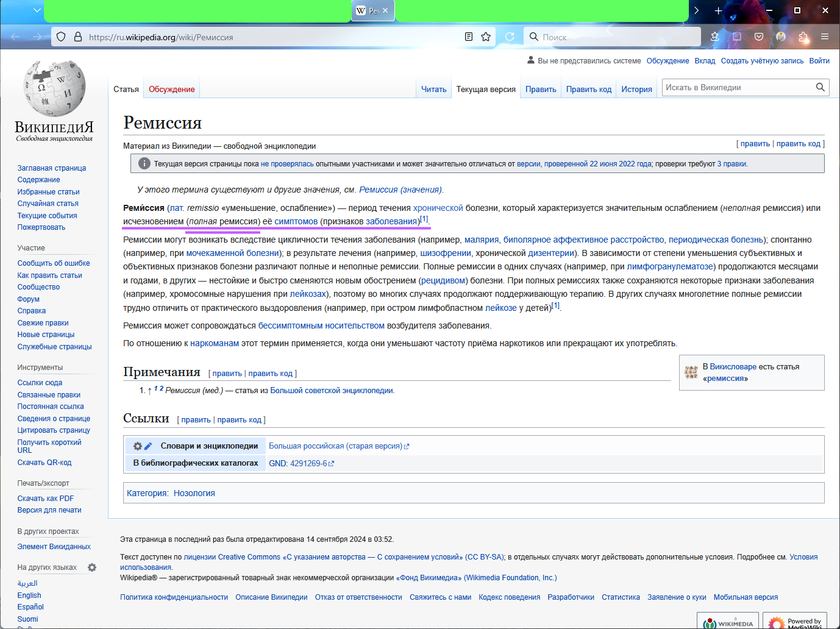Open "Свежие правки" sidebar link
This screenshot has height=629, width=840.
point(43,323)
